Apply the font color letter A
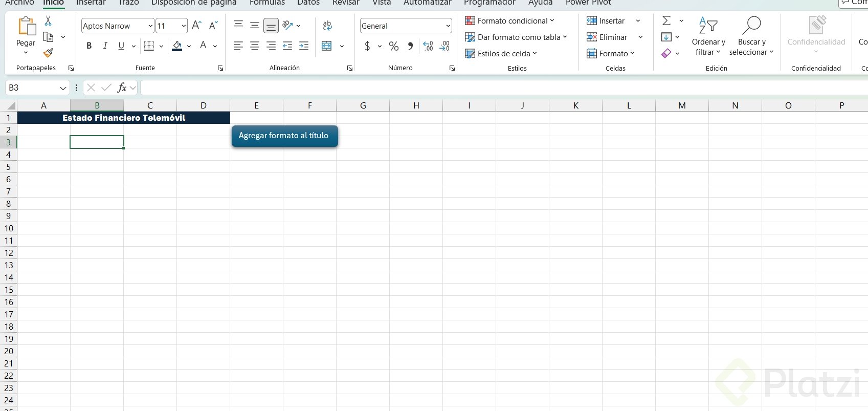This screenshot has height=411, width=868. tap(203, 46)
